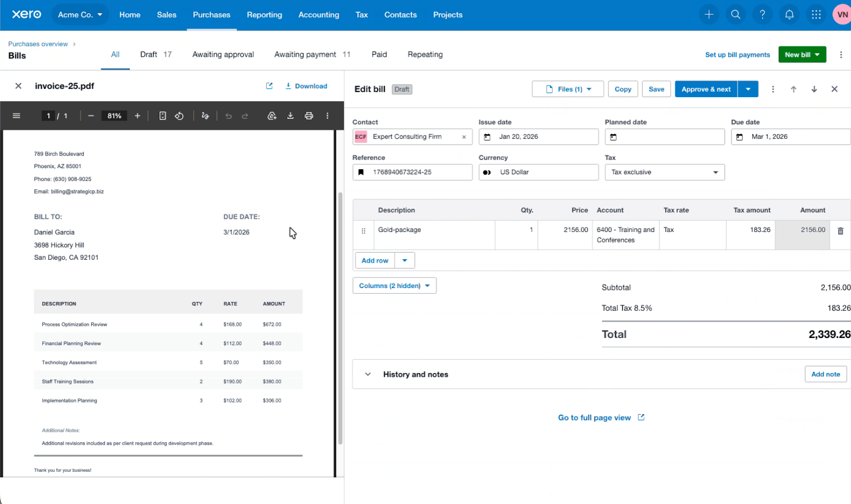Zoom out the PDF using the minus control
The height and width of the screenshot is (504, 851).
(91, 115)
